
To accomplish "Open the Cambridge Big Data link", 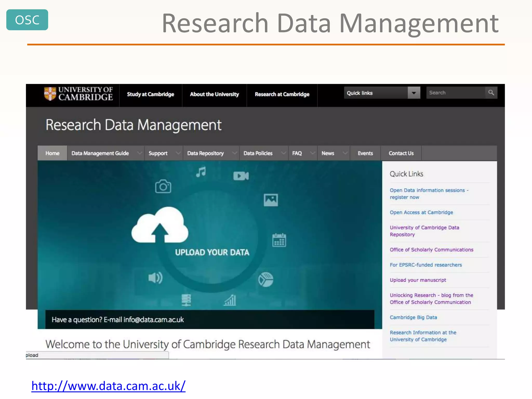I will coord(413,317).
